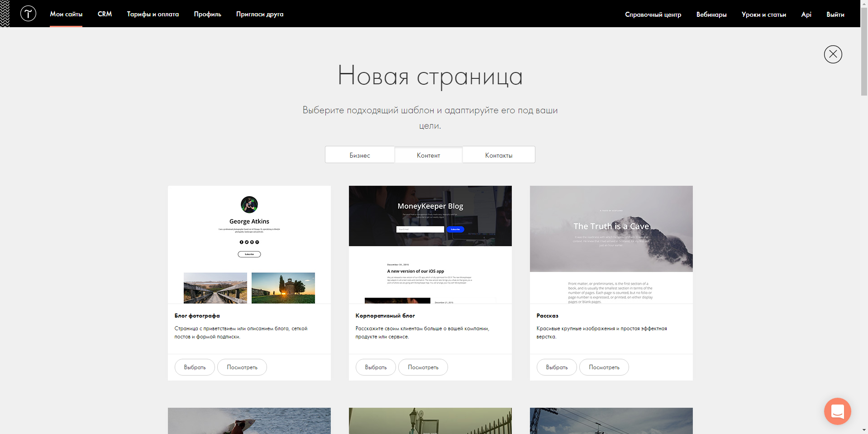Open the chat support widget

[x=837, y=411]
